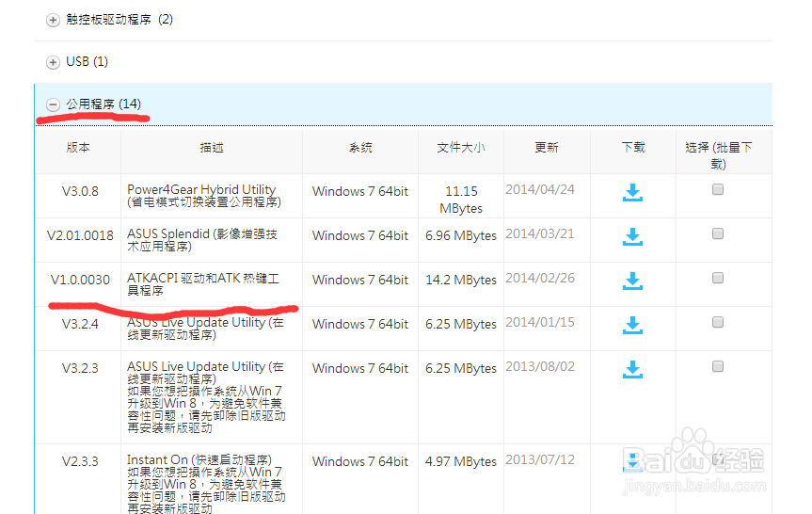Screen dimensions: 812x514
Task: Click the 触控板驱动程序 (2) heading text
Action: point(119,20)
